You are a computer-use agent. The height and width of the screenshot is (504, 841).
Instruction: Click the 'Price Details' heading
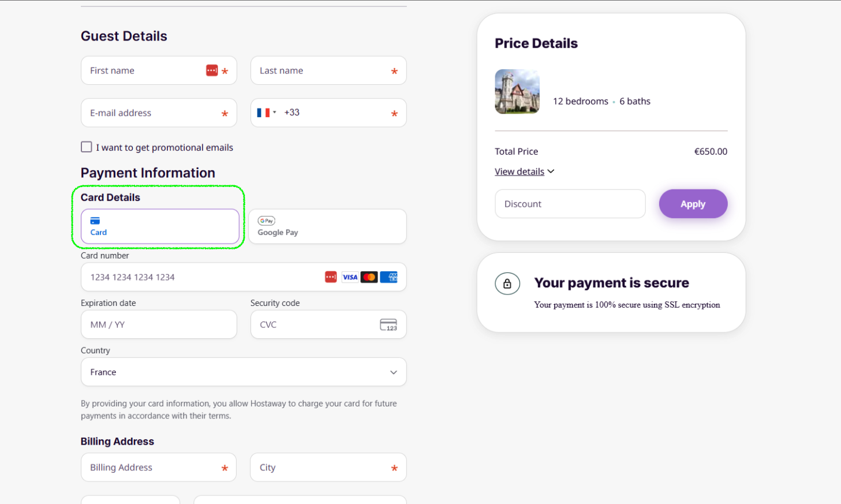click(x=536, y=43)
